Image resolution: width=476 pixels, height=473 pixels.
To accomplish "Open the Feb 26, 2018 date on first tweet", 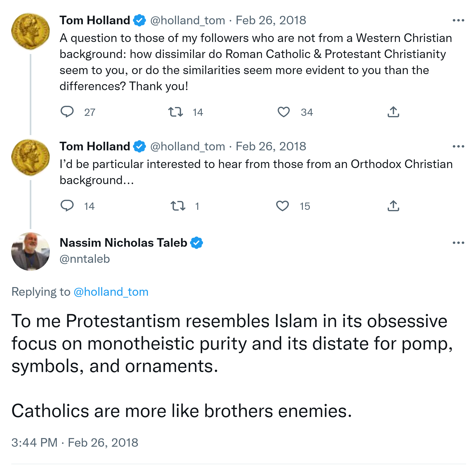I will [x=271, y=20].
